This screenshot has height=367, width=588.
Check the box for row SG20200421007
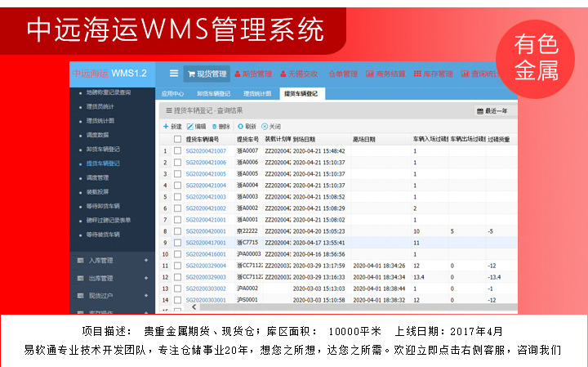coord(178,151)
